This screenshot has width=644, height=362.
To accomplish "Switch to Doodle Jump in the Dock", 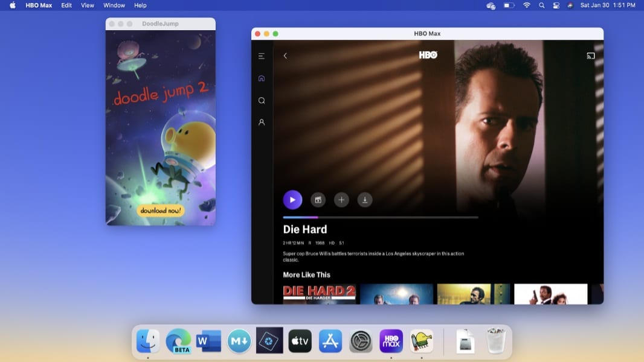I will click(x=422, y=341).
